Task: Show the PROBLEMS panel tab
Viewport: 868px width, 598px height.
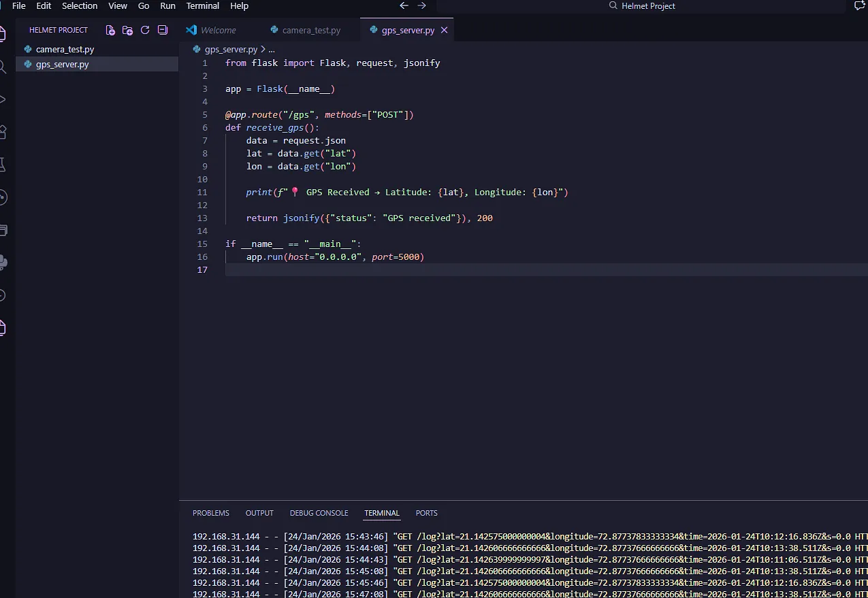Action: (x=211, y=513)
